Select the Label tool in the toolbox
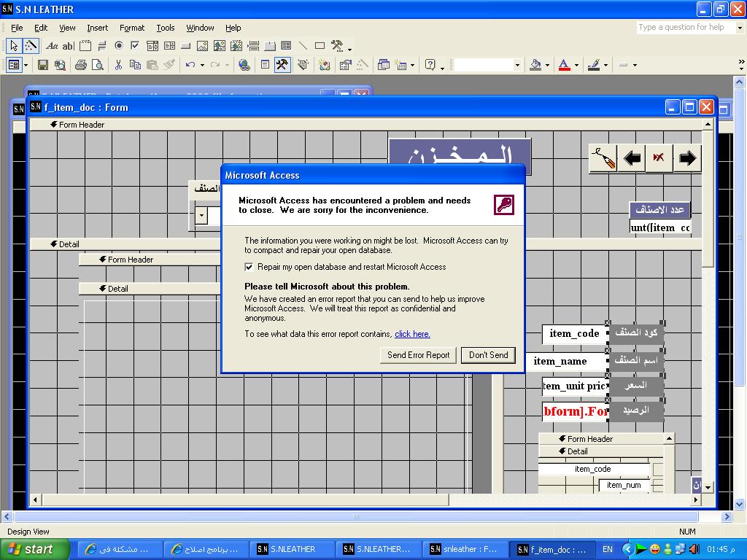 (52, 46)
